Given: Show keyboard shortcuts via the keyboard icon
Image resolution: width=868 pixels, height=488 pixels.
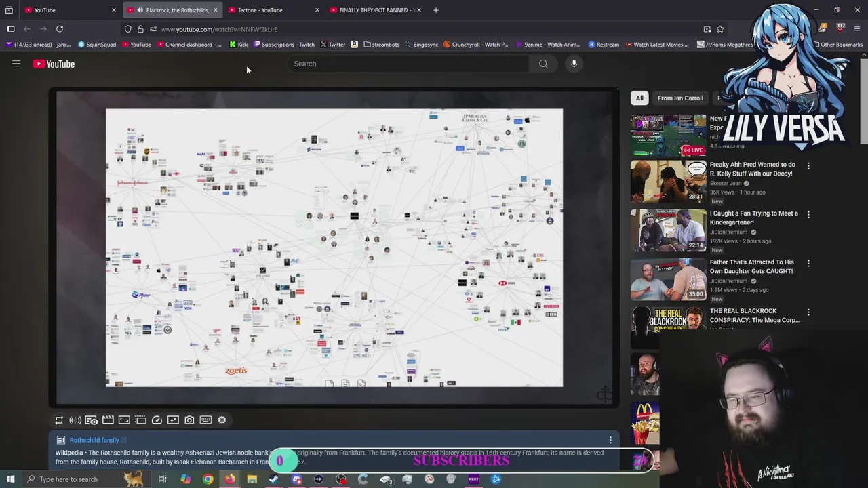Looking at the screenshot, I should tap(205, 420).
